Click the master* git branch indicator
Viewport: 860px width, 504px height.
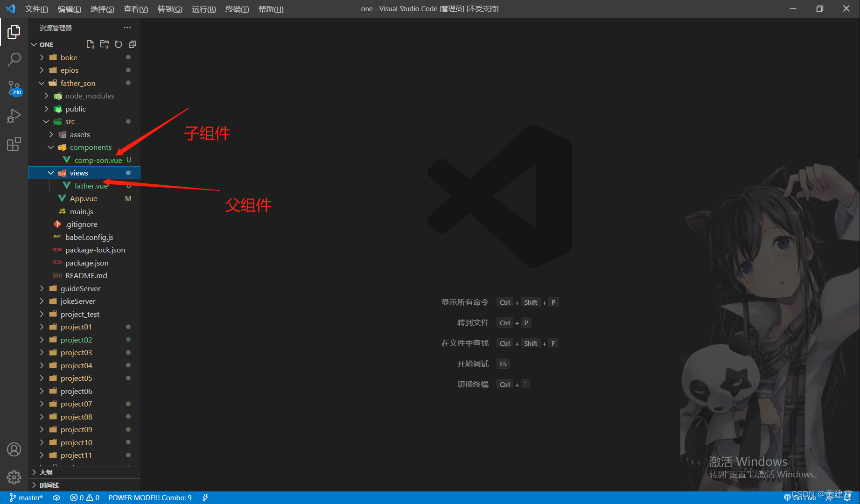click(x=26, y=497)
